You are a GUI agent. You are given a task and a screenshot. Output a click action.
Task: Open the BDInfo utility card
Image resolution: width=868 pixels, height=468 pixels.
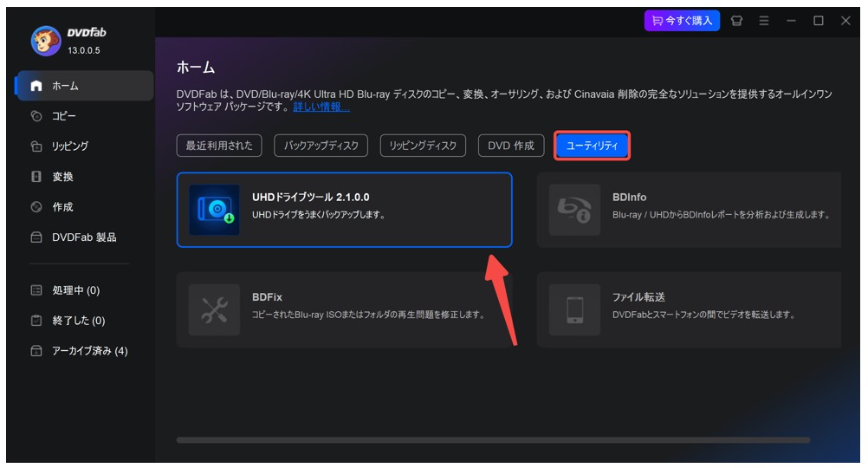tap(690, 210)
